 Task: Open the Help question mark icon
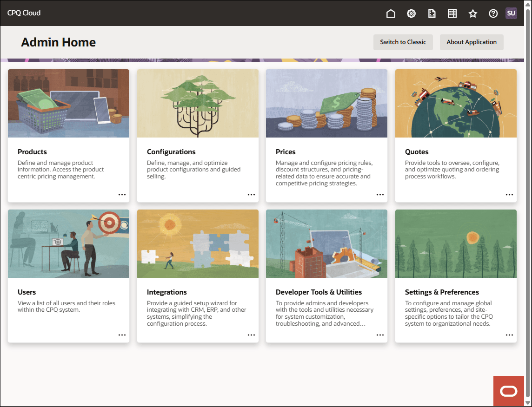point(493,13)
